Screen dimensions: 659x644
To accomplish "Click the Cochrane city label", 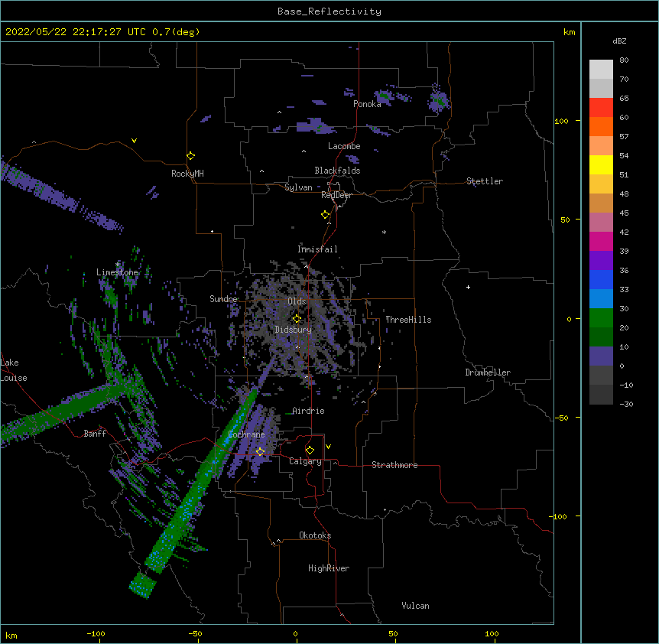I will pyautogui.click(x=246, y=434).
